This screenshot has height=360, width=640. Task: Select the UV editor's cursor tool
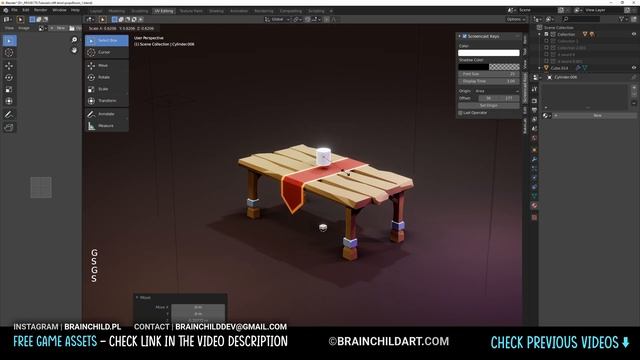9,53
